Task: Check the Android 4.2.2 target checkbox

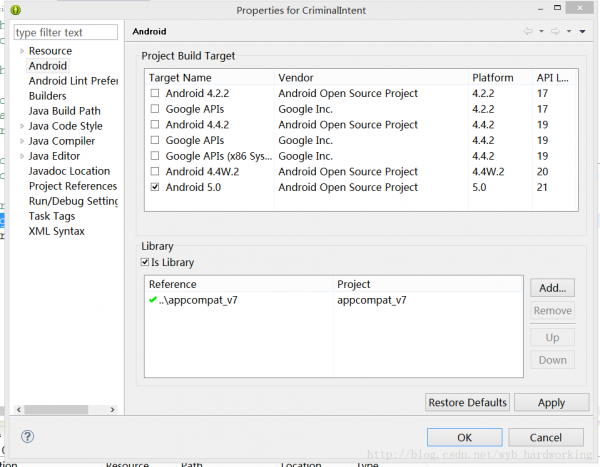Action: (155, 93)
